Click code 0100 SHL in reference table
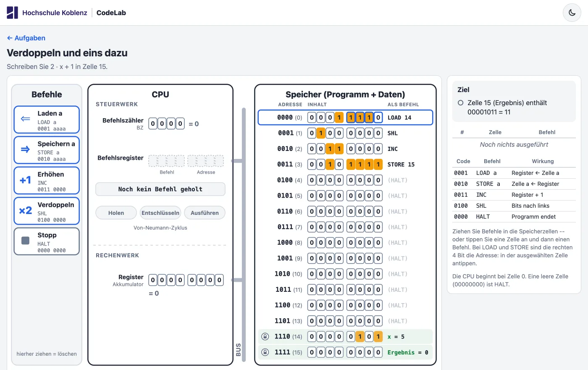Screen dimensions: 588x370 coord(514,206)
